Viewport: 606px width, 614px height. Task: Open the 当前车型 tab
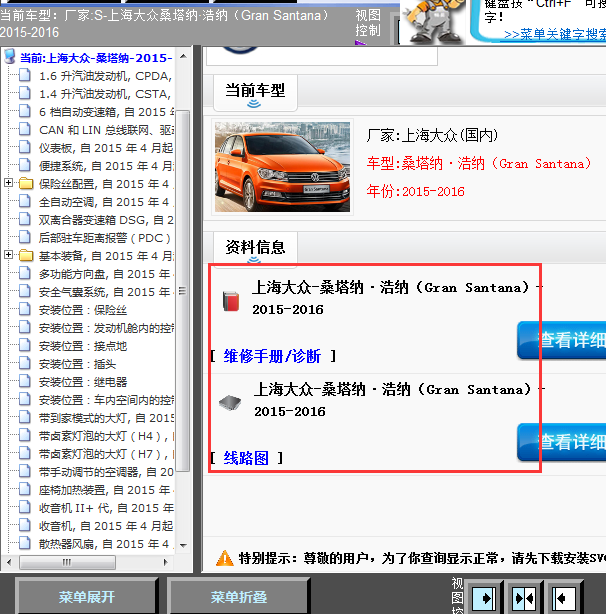tap(255, 93)
